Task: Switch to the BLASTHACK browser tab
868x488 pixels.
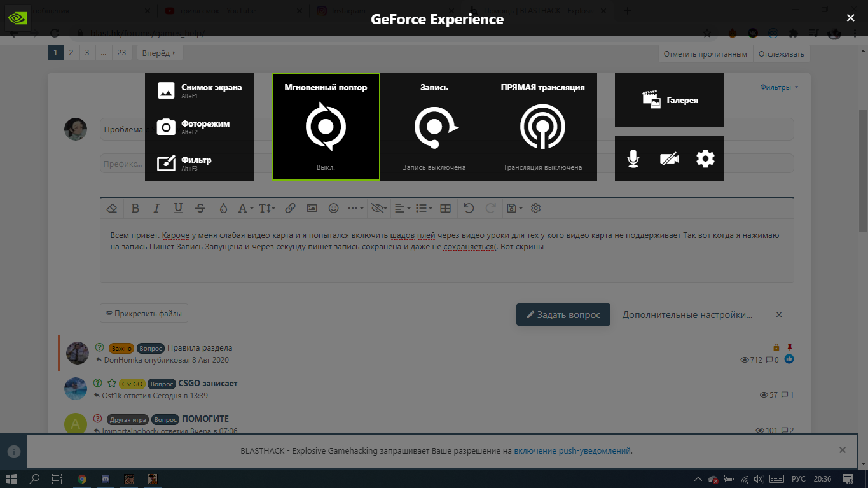Action: pos(536,11)
